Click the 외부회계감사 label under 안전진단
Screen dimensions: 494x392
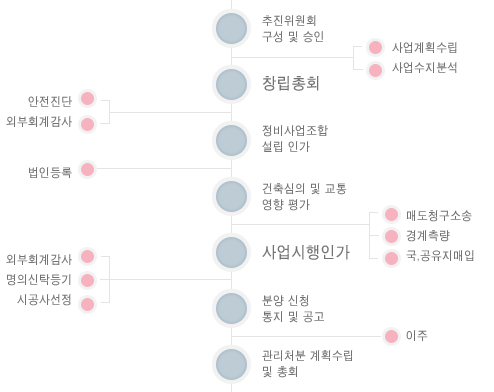tap(39, 122)
